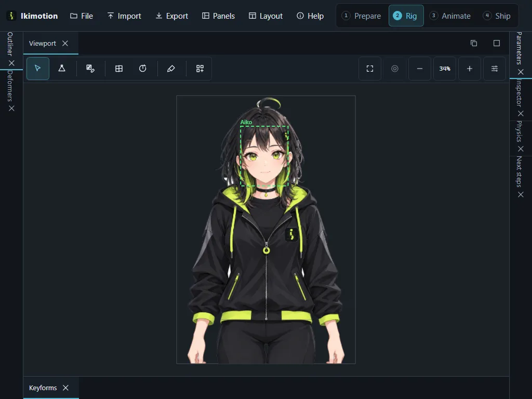Click the 34% zoom level button

point(445,69)
